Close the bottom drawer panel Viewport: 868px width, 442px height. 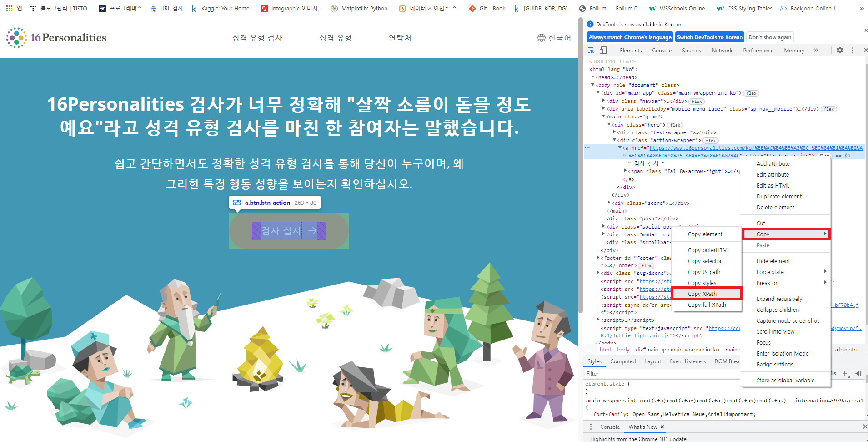pyautogui.click(x=865, y=427)
